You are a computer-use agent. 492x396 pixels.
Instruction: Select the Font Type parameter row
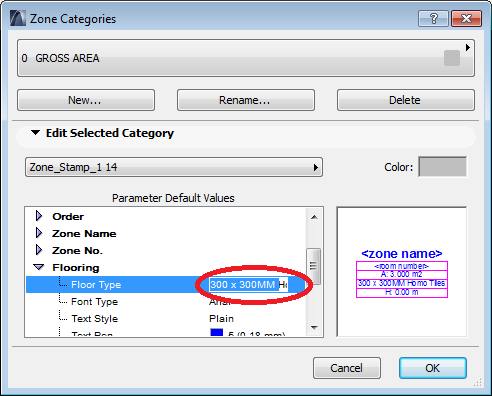(x=165, y=302)
